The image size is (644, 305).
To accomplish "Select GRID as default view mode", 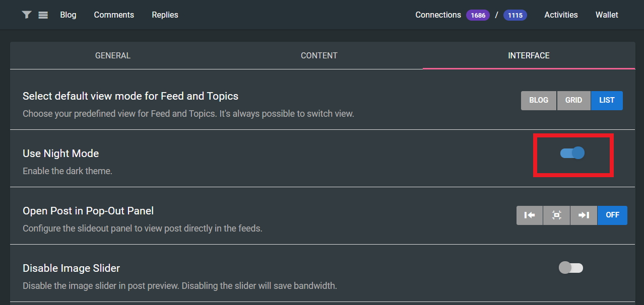I will point(573,100).
